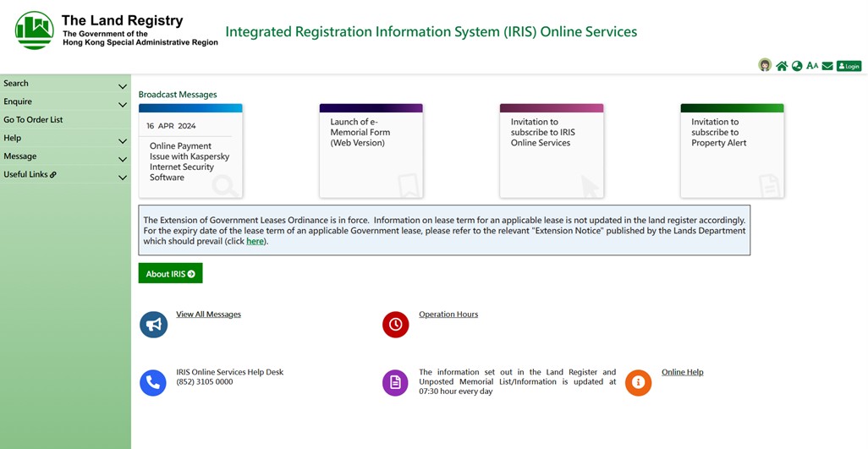Click the virtual assistant avatar icon
Viewport: 868px width, 449px height.
pos(765,65)
